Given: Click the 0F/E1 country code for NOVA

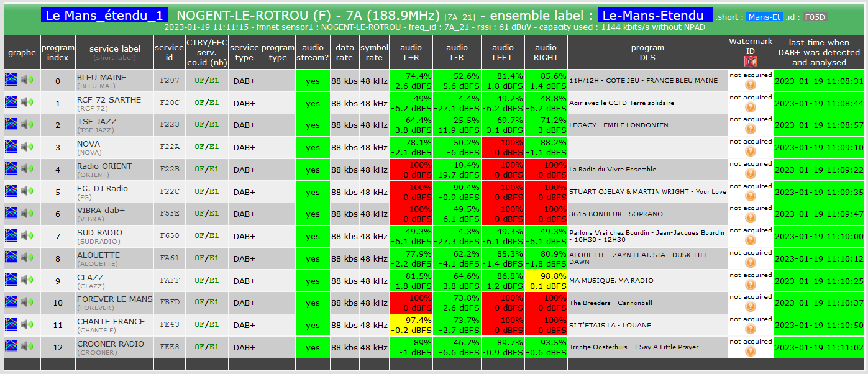Looking at the screenshot, I should 207,147.
